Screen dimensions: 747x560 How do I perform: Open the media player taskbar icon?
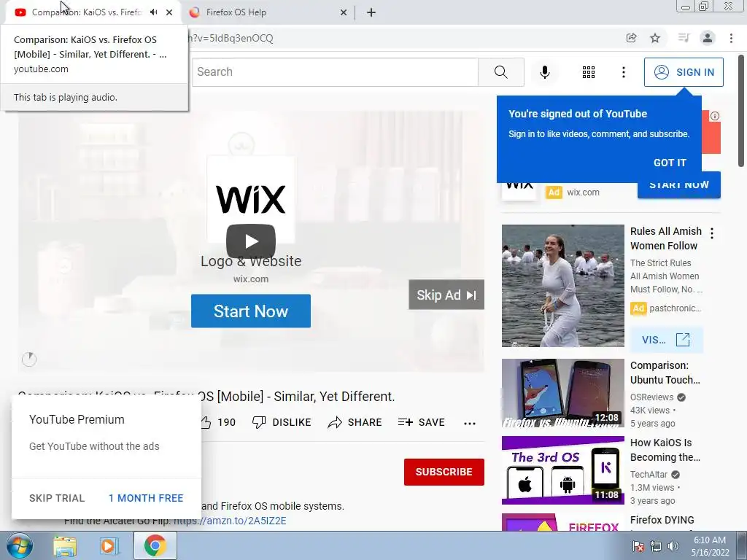tap(109, 546)
